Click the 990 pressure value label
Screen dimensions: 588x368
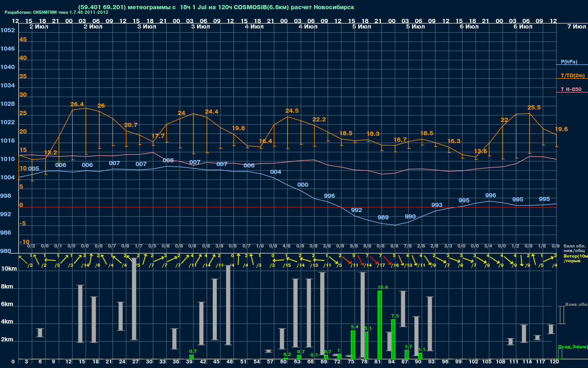click(410, 217)
